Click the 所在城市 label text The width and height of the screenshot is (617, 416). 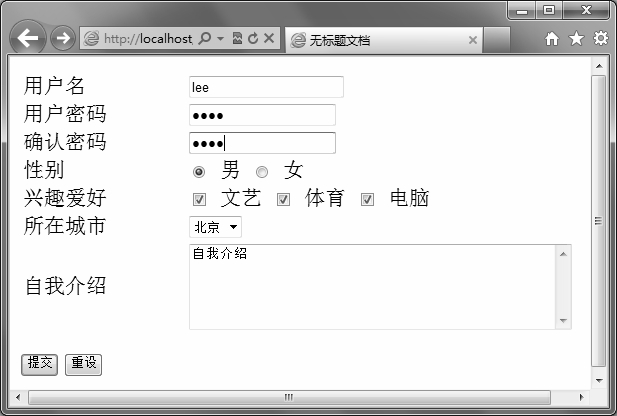(65, 226)
